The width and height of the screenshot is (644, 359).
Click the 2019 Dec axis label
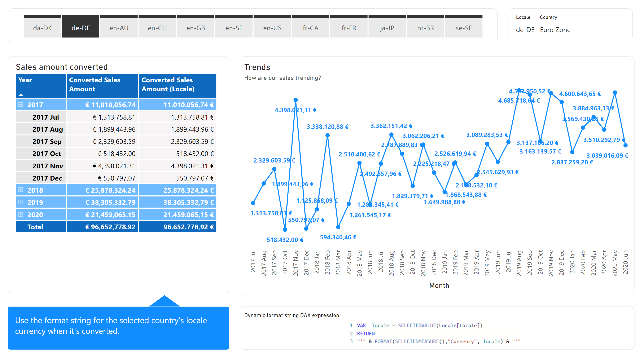coord(561,263)
